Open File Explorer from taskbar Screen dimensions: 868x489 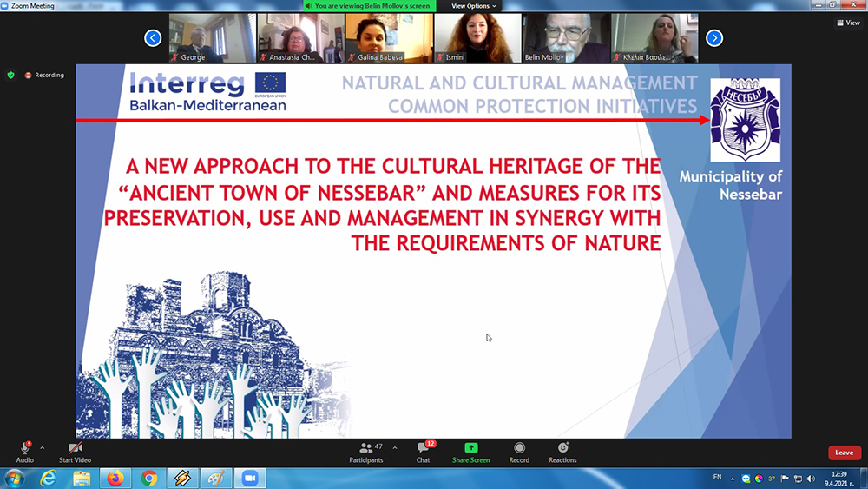click(x=82, y=478)
